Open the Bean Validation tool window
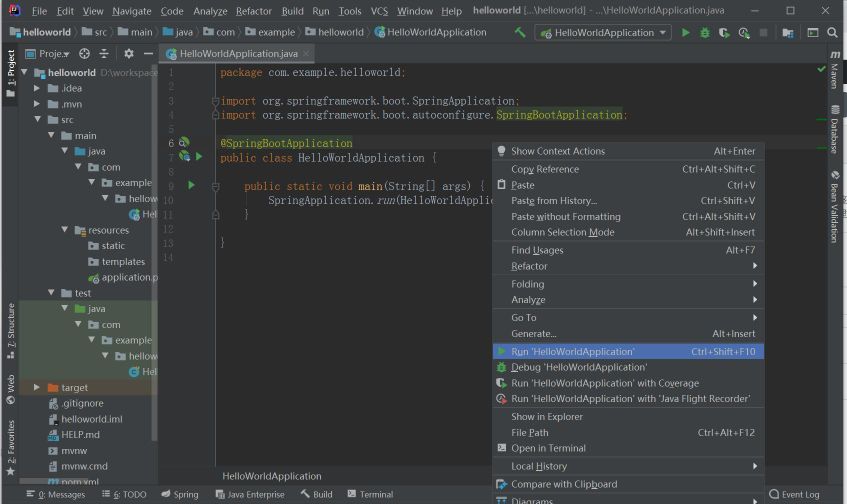Screen dimensions: 847x504 (835, 207)
